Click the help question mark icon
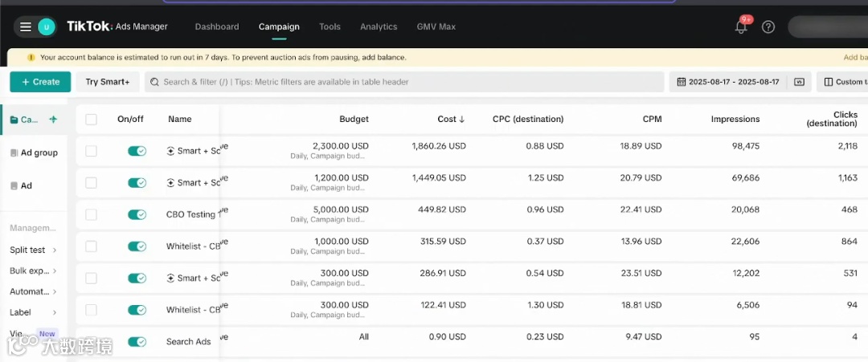Screen dimensions: 868x362 768,27
